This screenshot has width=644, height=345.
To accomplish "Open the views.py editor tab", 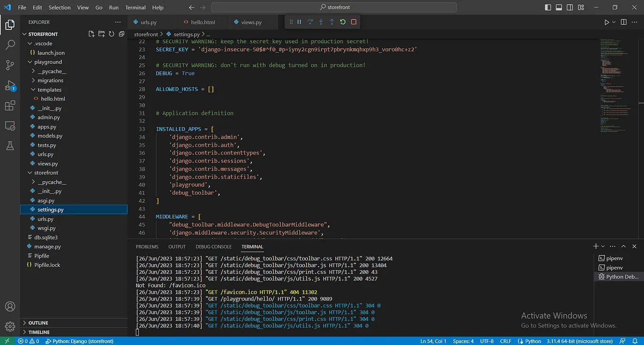I will click(x=251, y=22).
